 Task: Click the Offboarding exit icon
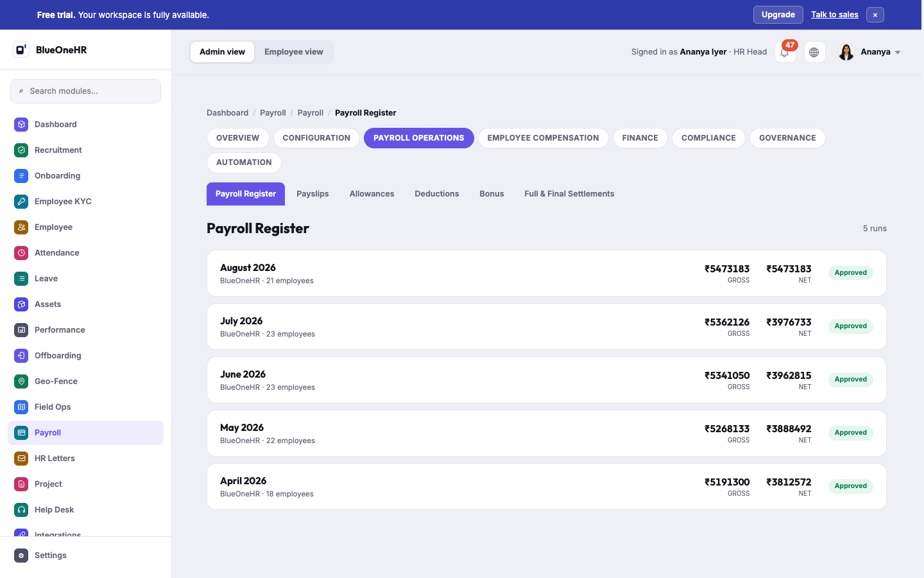click(21, 356)
